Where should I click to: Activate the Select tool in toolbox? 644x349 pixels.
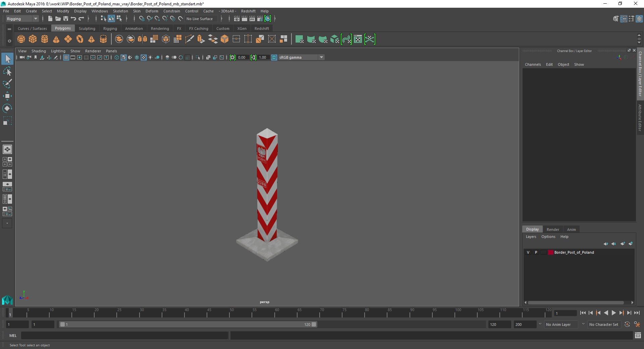click(x=7, y=59)
